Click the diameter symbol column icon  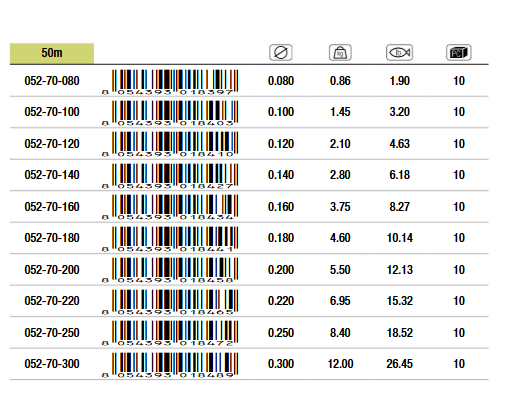[281, 53]
